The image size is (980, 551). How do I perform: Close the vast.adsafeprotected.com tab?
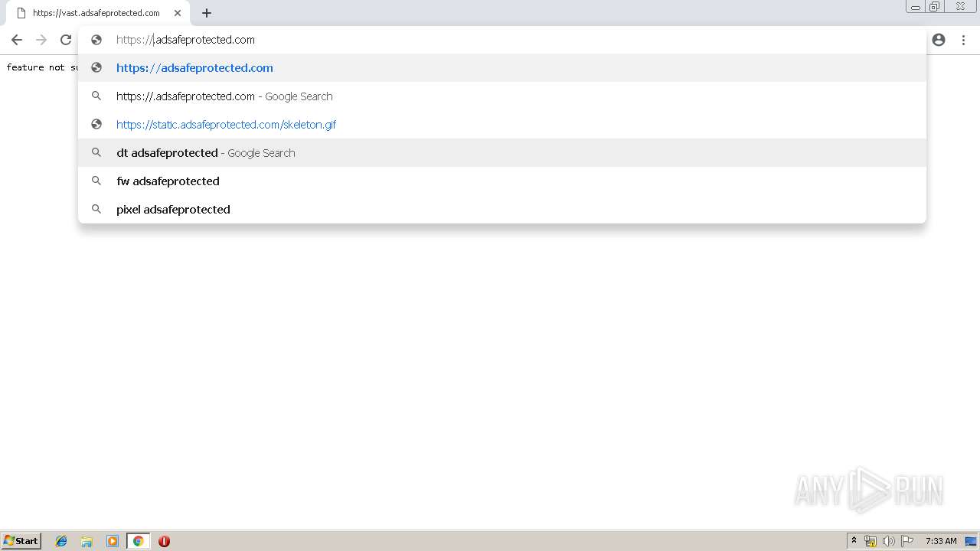pos(178,13)
